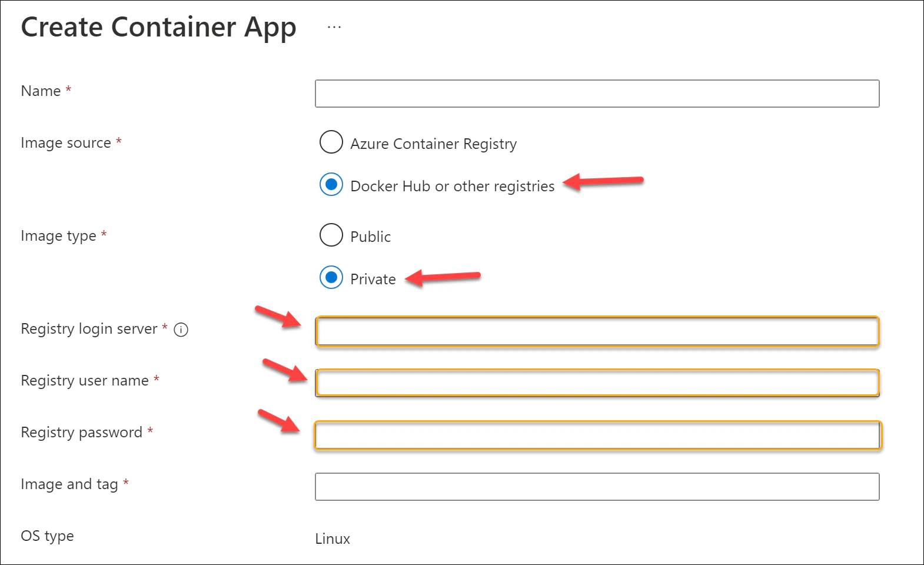Viewport: 924px width, 565px height.
Task: Click the Create Container App heading
Action: click(158, 28)
